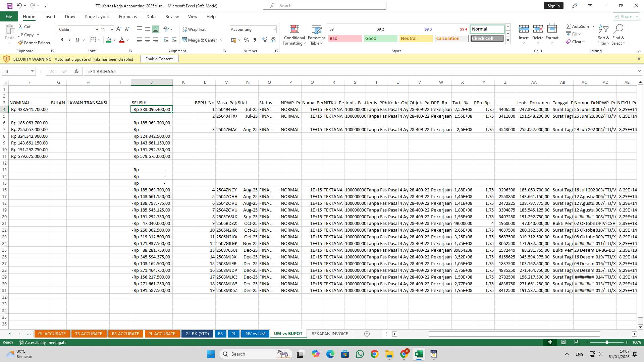Open the font size dropdown
This screenshot has height=362, width=644.
(112, 29)
